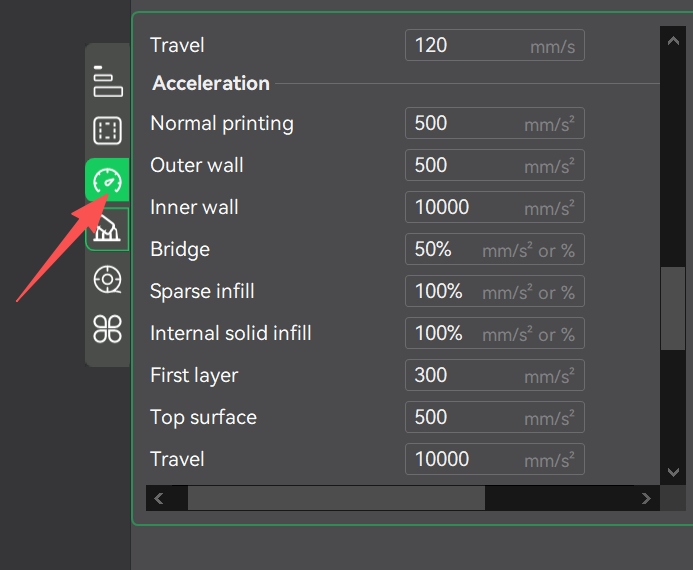Click the vertical scrollbar down arrow
This screenshot has height=570, width=693.
671,469
